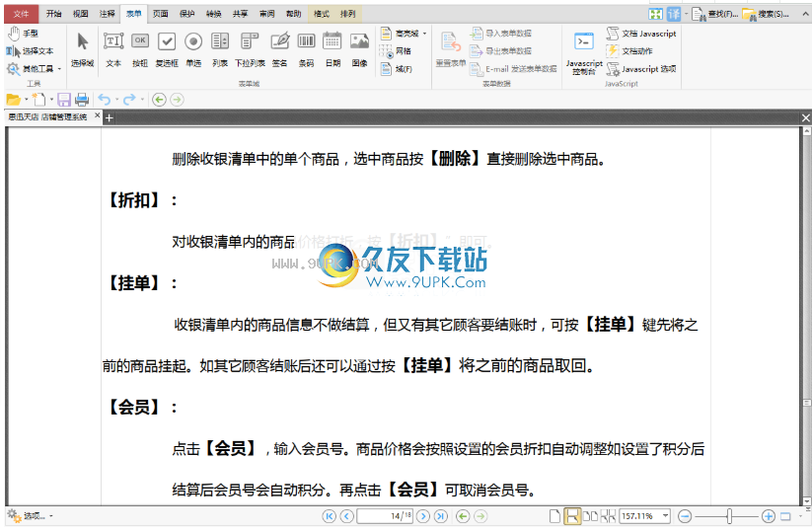
Task: Click the undo arrow
Action: point(104,100)
